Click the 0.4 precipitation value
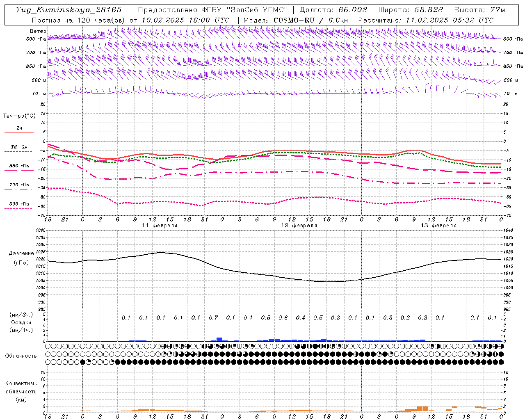The height and width of the screenshot is (420, 525). click(301, 318)
